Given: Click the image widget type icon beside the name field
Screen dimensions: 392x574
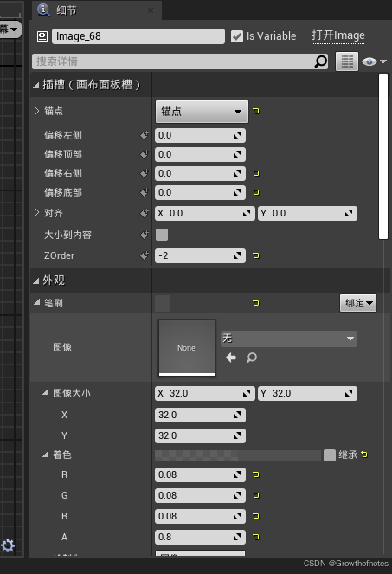Looking at the screenshot, I should click(42, 36).
